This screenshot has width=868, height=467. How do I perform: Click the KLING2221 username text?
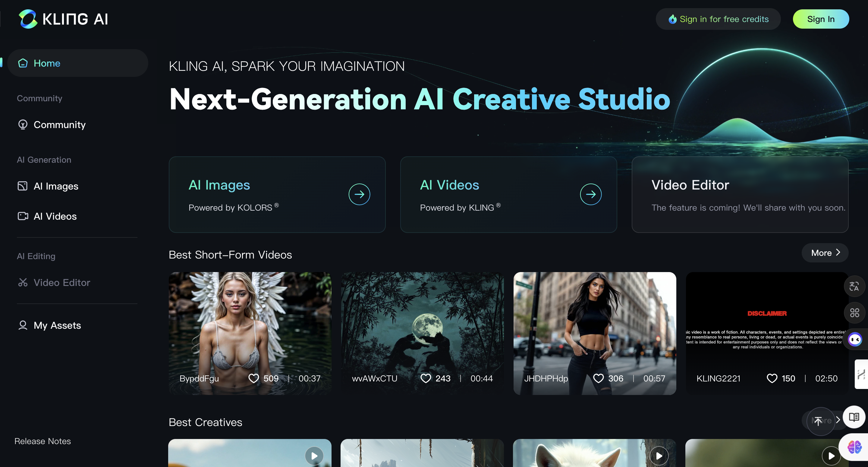click(x=719, y=378)
